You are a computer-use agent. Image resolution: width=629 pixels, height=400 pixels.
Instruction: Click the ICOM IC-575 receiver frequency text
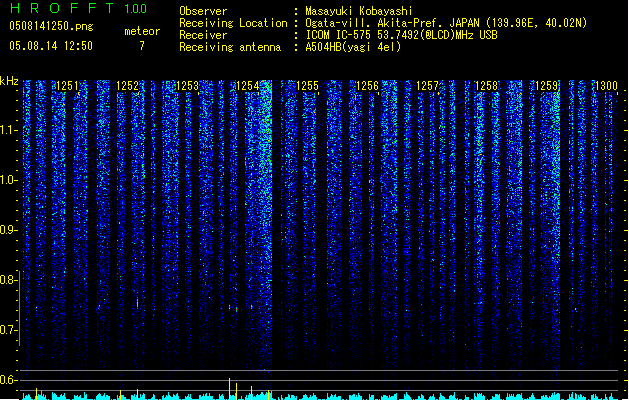click(x=401, y=35)
